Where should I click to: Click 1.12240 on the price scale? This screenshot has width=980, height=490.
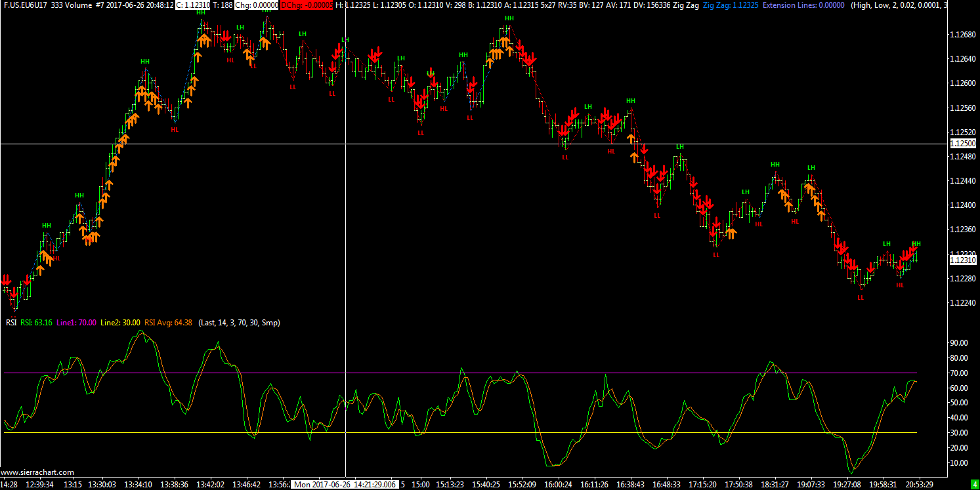pyautogui.click(x=963, y=303)
